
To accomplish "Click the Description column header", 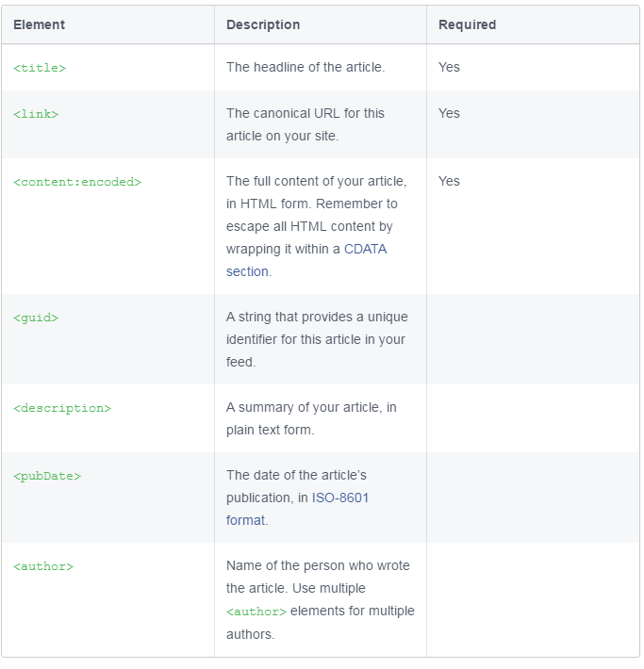I will [x=263, y=24].
